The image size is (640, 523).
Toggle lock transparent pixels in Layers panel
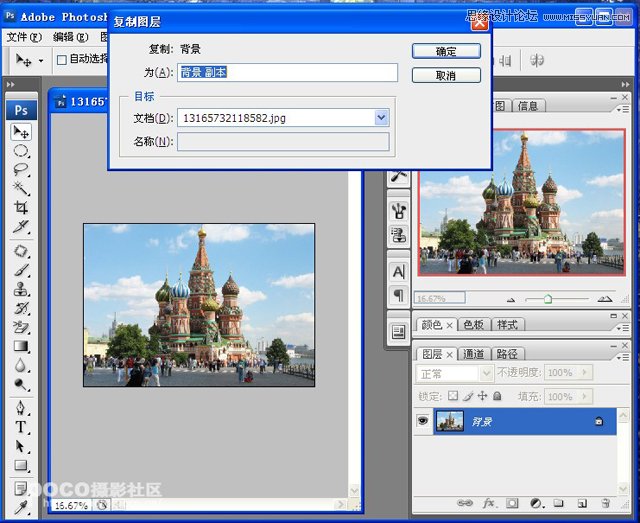click(x=453, y=396)
